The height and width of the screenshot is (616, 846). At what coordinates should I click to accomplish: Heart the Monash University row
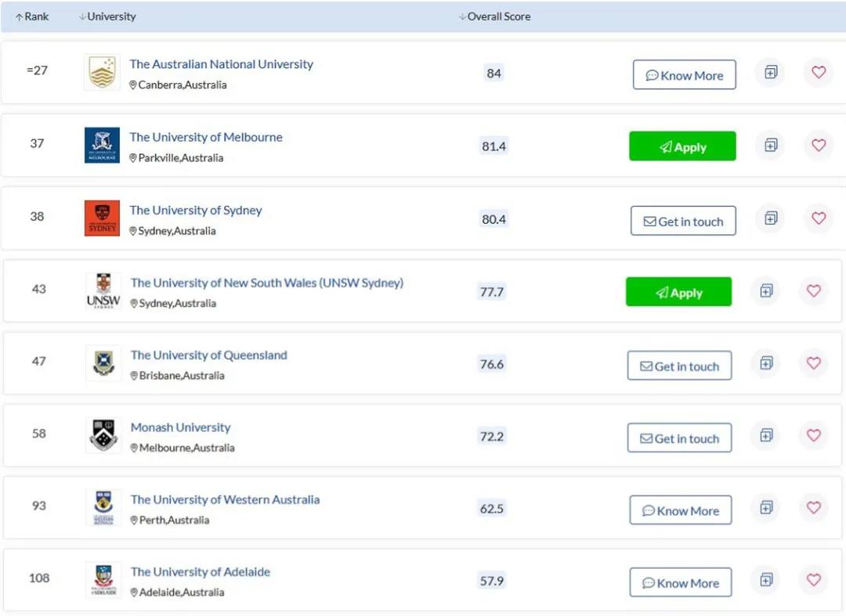[x=814, y=435]
